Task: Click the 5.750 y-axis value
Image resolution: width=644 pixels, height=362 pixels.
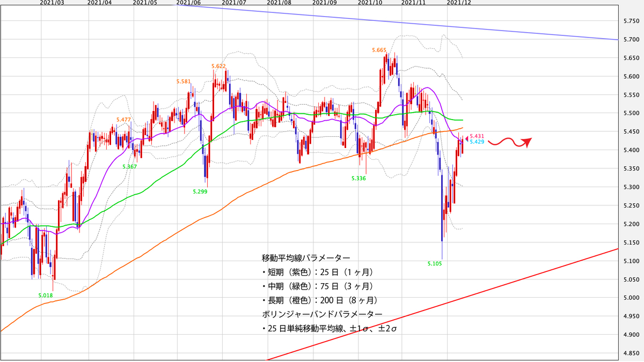Action: [630, 21]
